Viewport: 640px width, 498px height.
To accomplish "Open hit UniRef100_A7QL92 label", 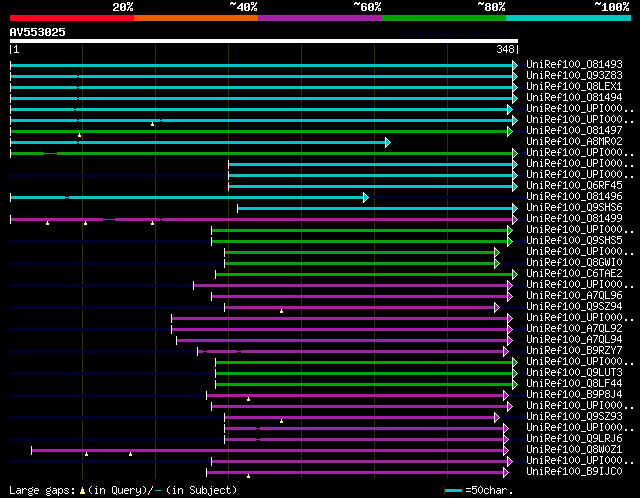I will click(x=574, y=329).
